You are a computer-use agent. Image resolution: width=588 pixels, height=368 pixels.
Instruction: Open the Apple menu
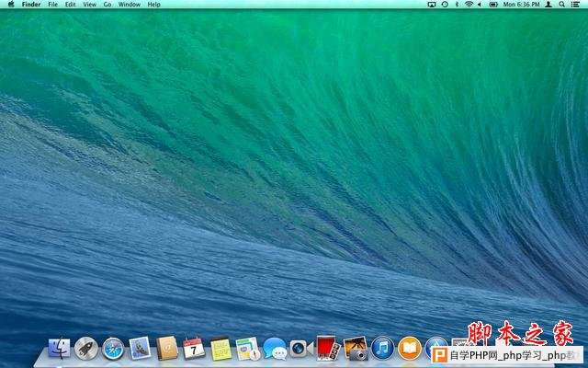[x=11, y=4]
